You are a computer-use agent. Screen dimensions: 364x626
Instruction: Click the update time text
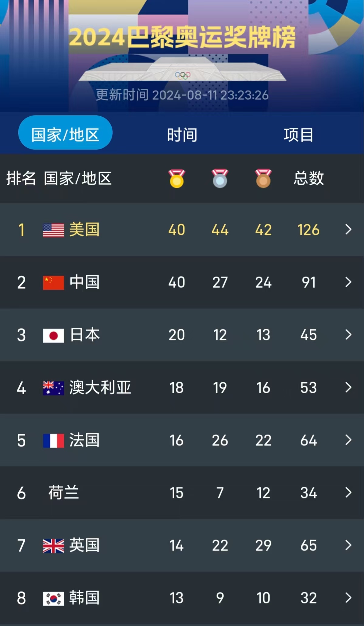point(182,95)
